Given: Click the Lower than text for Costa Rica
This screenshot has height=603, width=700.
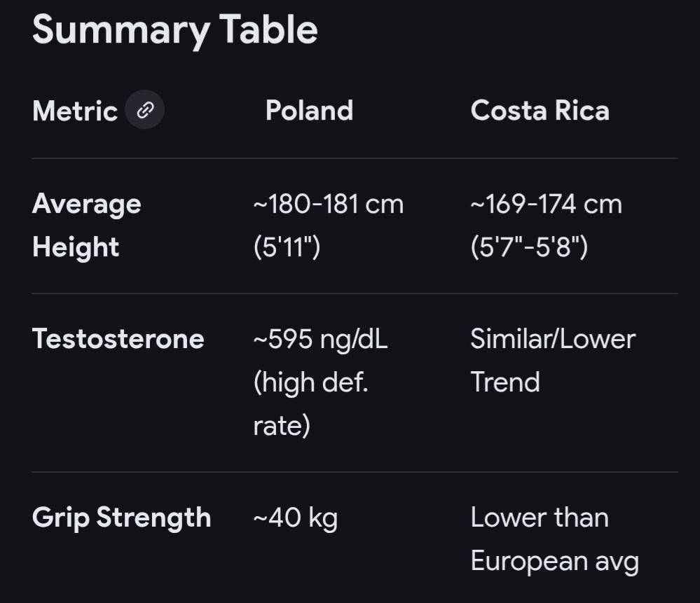Looking at the screenshot, I should pos(540,518).
